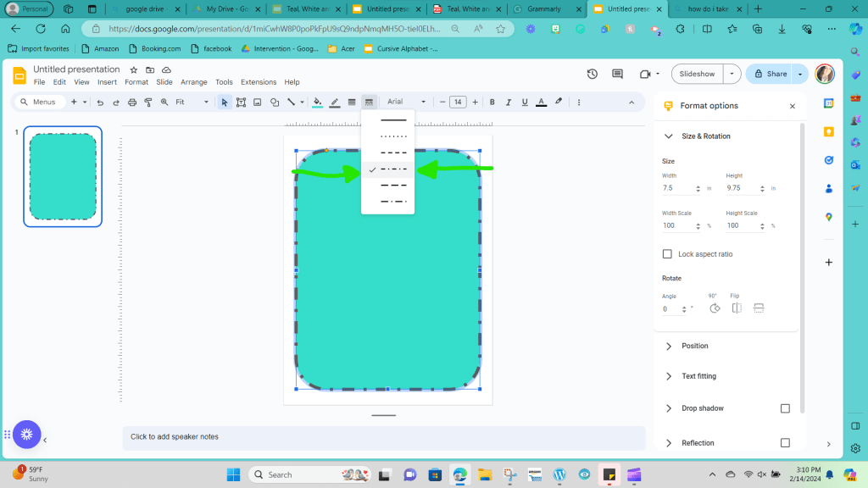
Task: Click the Bold formatting button
Action: 492,103
